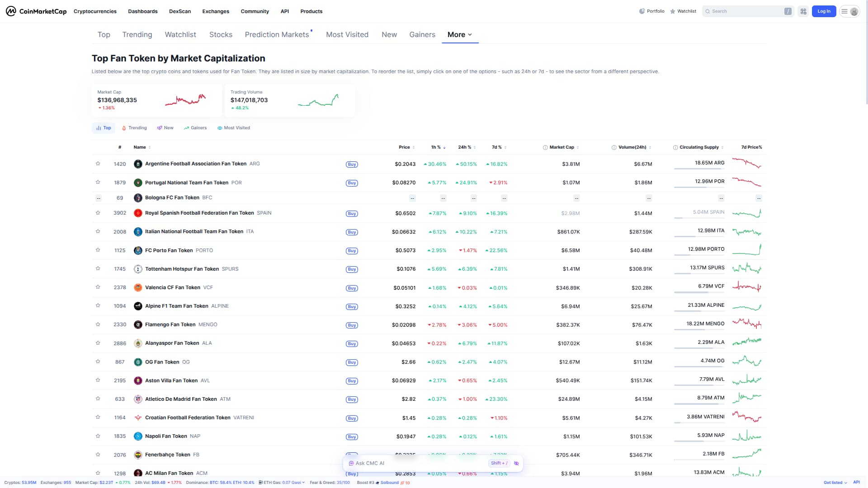Open the grid apps icon beside search
Image resolution: width=868 pixels, height=488 pixels.
tap(803, 11)
